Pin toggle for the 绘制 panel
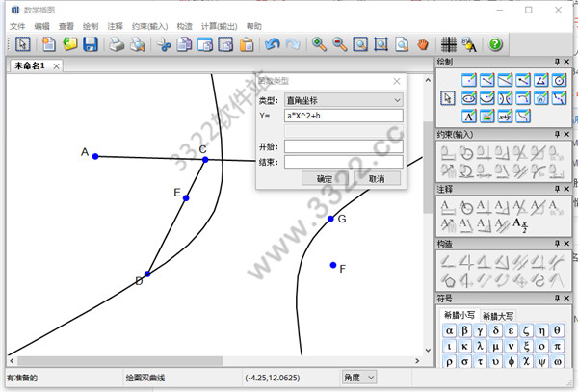The image size is (578, 392). [556, 62]
